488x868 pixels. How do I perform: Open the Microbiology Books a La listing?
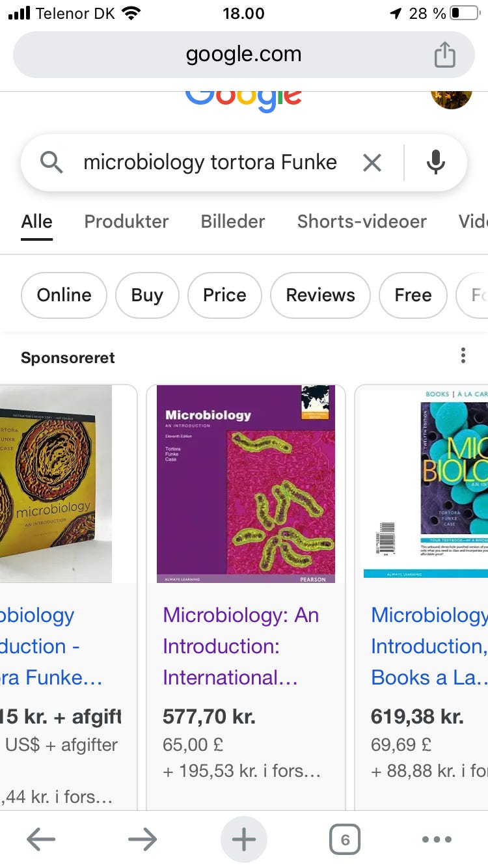[428, 646]
